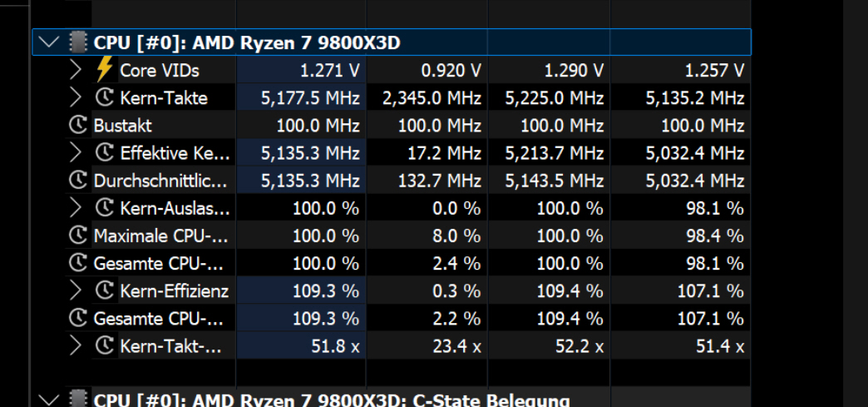868x407 pixels.
Task: Select the Kern-Takte label
Action: point(164,98)
